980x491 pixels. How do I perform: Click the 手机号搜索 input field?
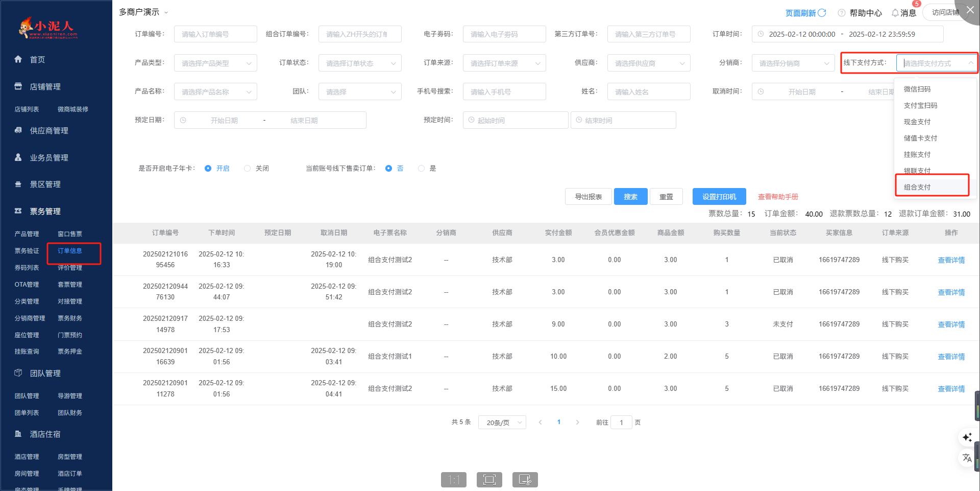504,91
